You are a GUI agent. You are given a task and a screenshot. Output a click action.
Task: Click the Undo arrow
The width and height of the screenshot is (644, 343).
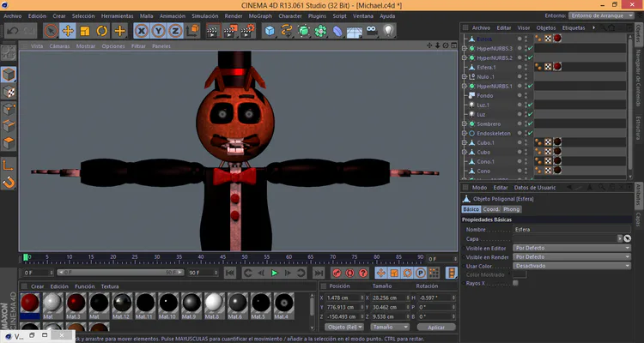click(12, 31)
